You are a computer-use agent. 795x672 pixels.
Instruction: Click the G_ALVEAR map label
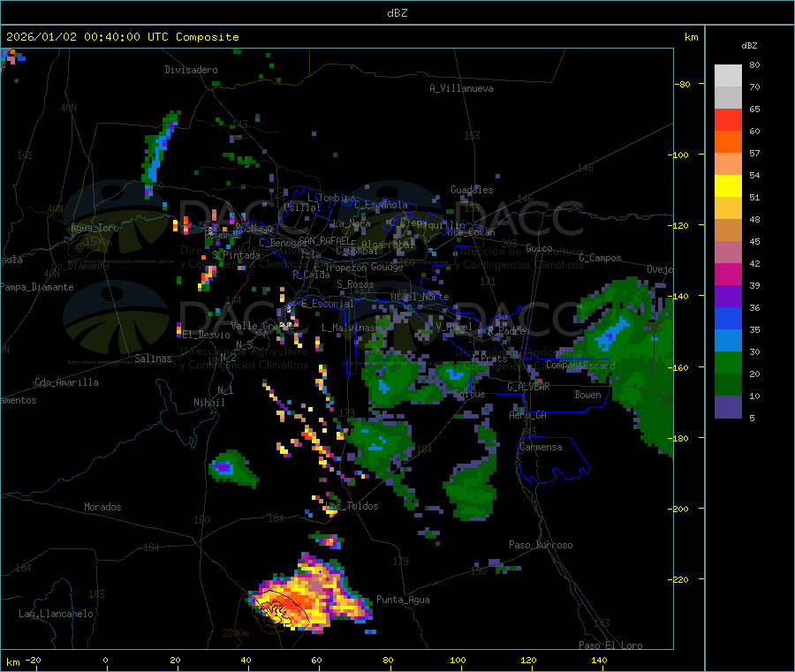[528, 387]
